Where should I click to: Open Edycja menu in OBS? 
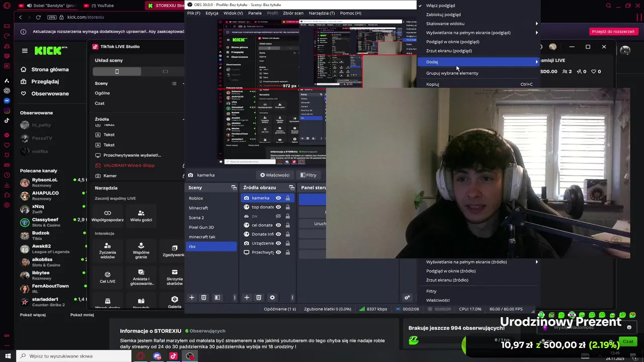click(212, 13)
